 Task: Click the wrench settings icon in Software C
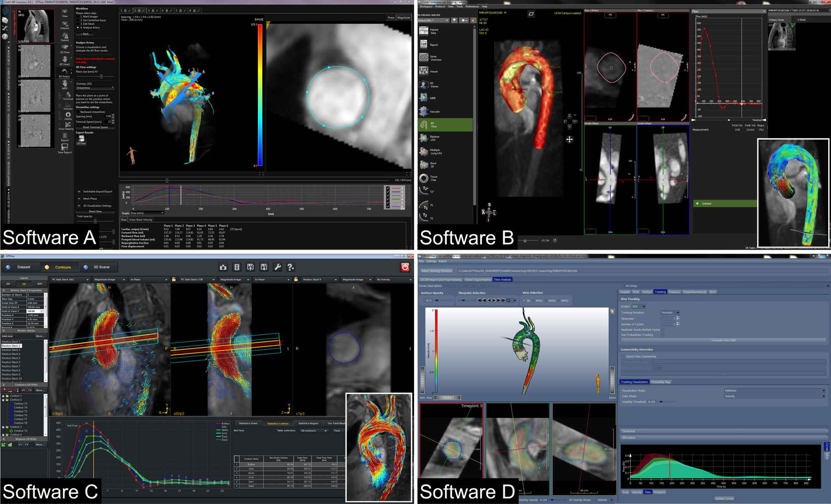coord(277,267)
